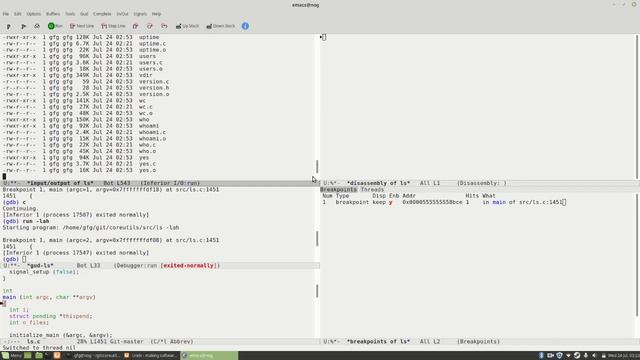Click the (gdb) prompt input at the bottom of gud-ls
This screenshot has width=640, height=360.
click(24, 259)
